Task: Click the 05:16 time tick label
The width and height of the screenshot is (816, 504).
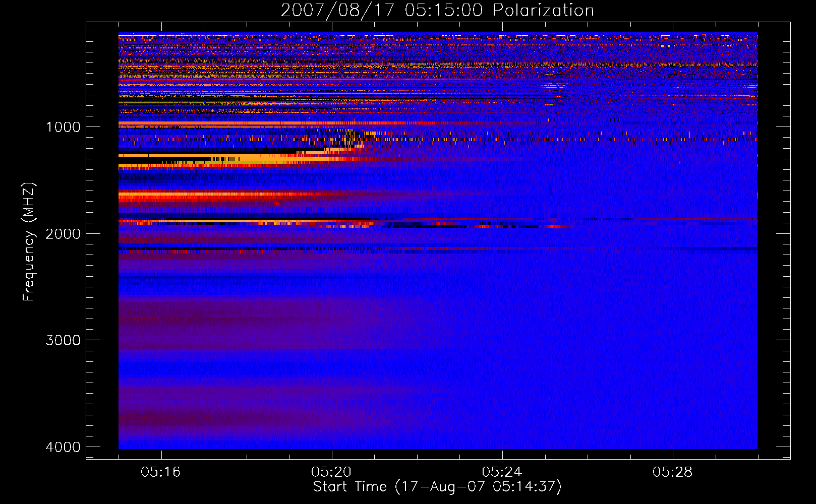Action: pyautogui.click(x=161, y=472)
